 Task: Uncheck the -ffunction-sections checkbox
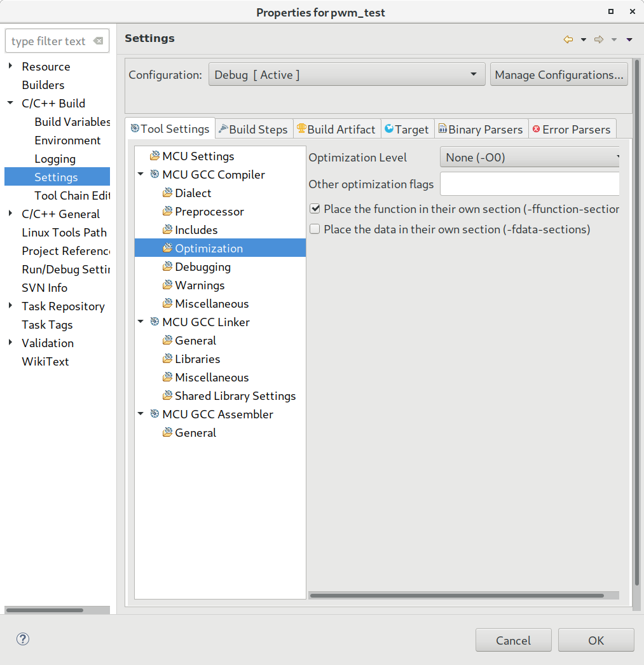click(x=315, y=209)
